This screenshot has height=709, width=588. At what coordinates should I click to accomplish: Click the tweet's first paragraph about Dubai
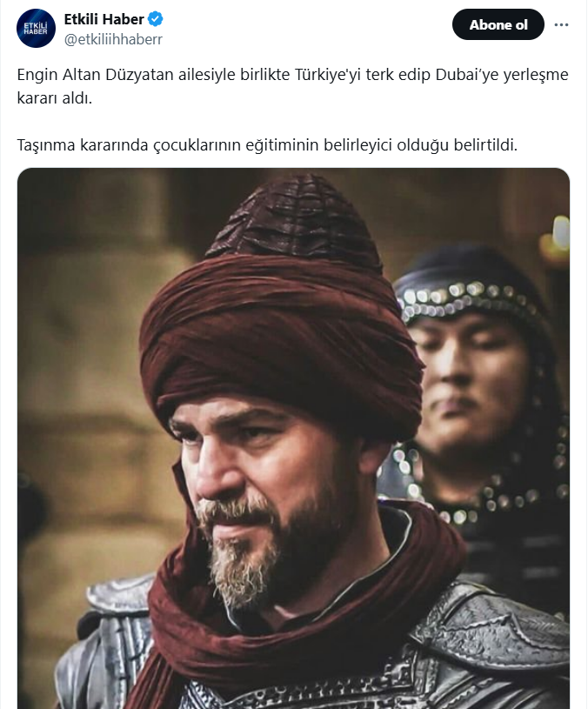pyautogui.click(x=292, y=86)
